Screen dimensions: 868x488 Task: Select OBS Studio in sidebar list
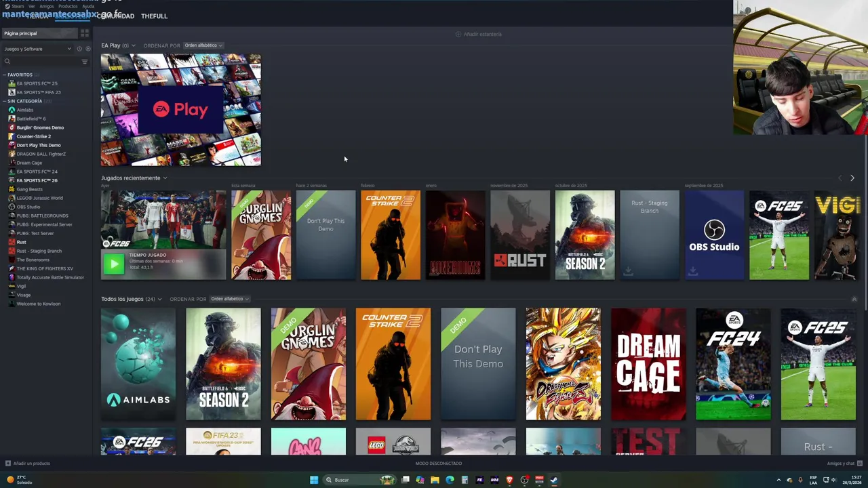(x=28, y=207)
